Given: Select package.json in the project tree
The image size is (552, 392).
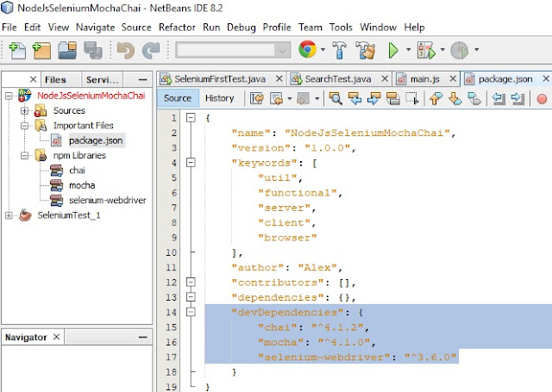Looking at the screenshot, I should tap(96, 140).
